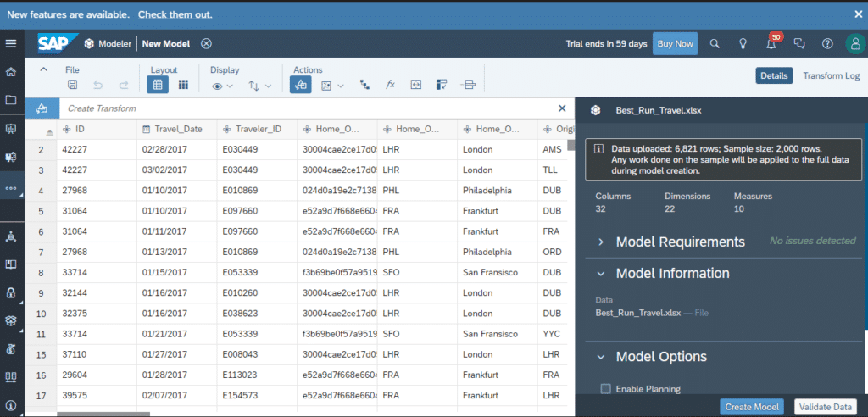Select the Travel_Date column header
The image size is (868, 417).
click(177, 129)
